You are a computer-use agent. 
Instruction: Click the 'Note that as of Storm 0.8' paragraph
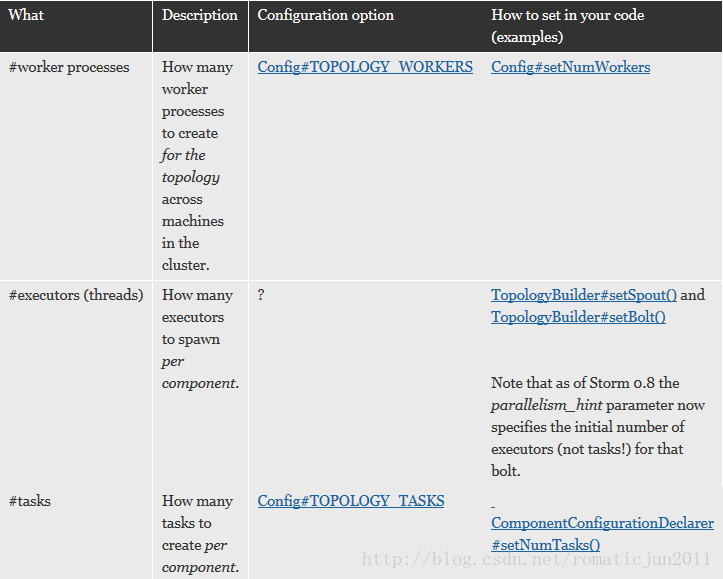click(x=598, y=427)
